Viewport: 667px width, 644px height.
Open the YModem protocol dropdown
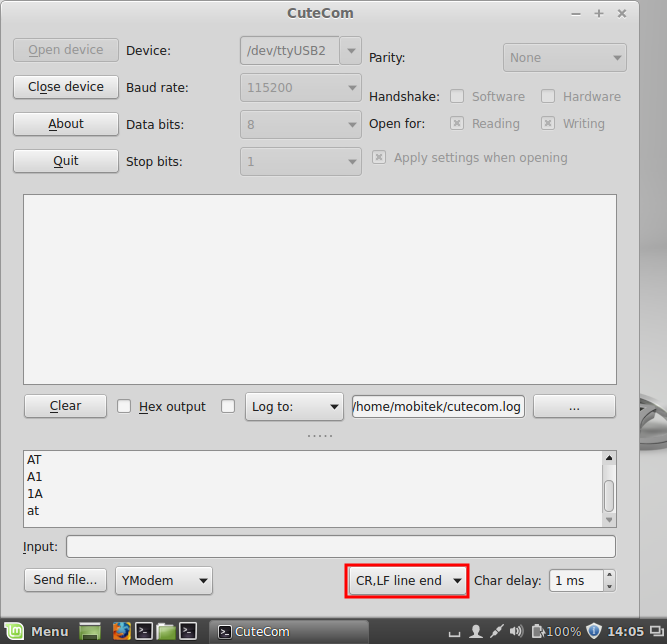(x=164, y=580)
